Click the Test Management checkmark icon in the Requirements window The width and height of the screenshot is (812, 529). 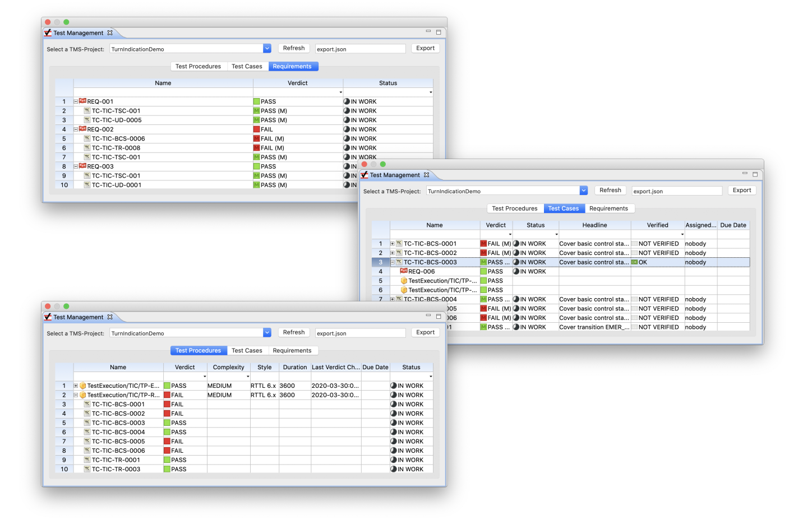click(x=48, y=33)
